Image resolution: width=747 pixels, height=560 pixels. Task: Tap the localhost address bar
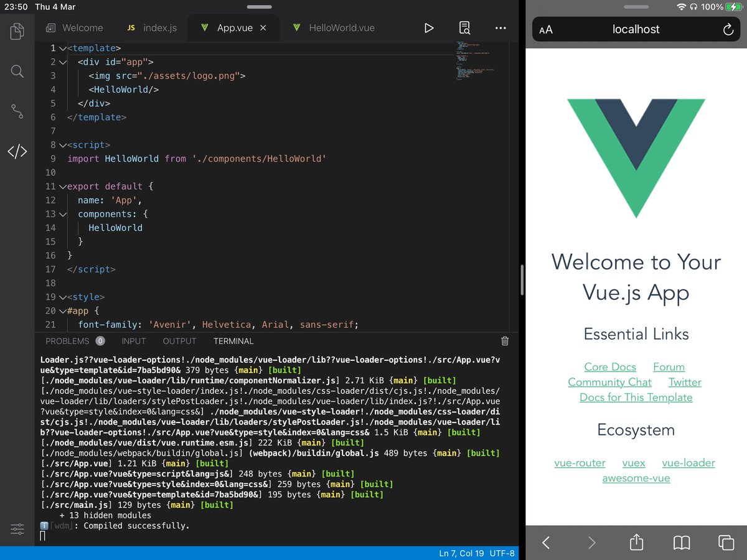coord(636,29)
